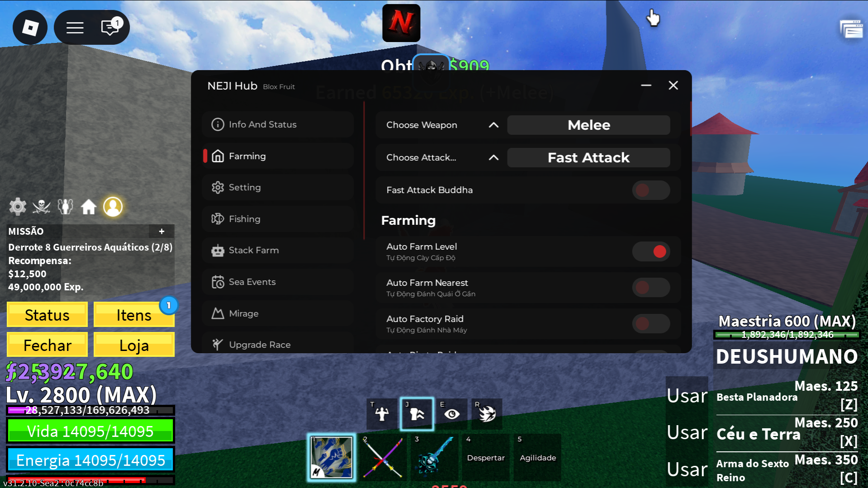
Task: Click Usar for Besta Planadora
Action: pyautogui.click(x=687, y=396)
